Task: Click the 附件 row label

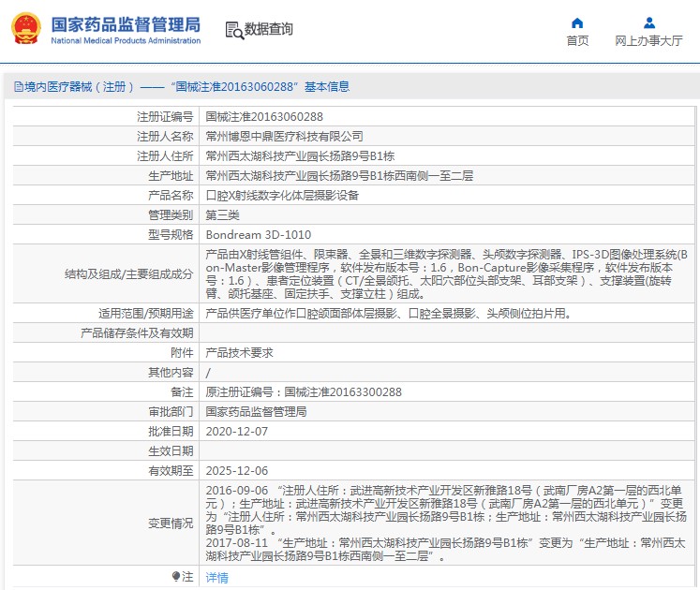Action: [x=182, y=352]
